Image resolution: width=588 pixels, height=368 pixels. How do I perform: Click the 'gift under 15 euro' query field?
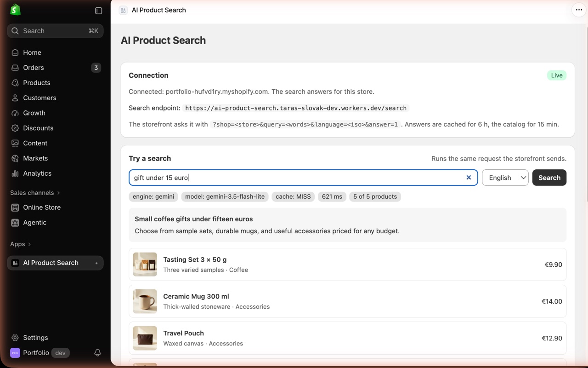(303, 178)
